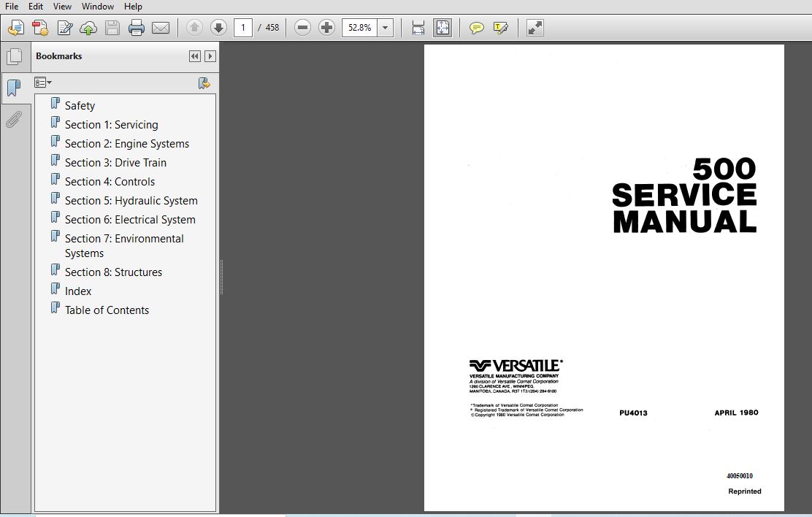Click the Fit one full page icon
This screenshot has height=517, width=812.
click(443, 28)
